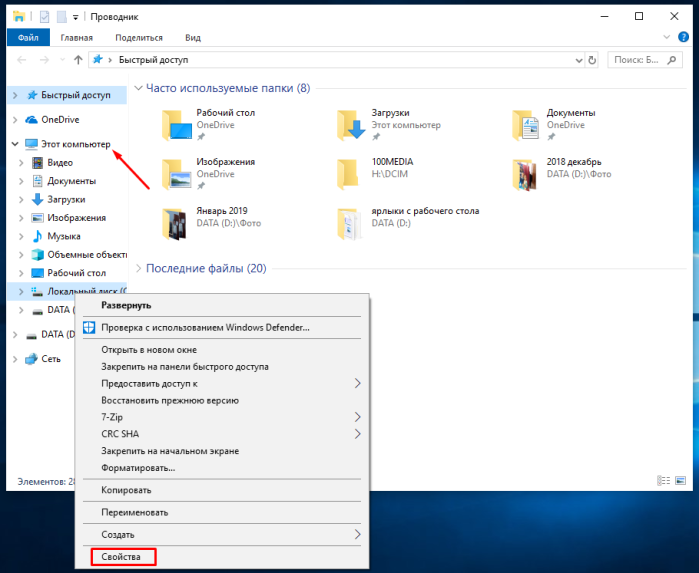
Task: Select the Объемные объекты cube icon
Action: pyautogui.click(x=37, y=255)
